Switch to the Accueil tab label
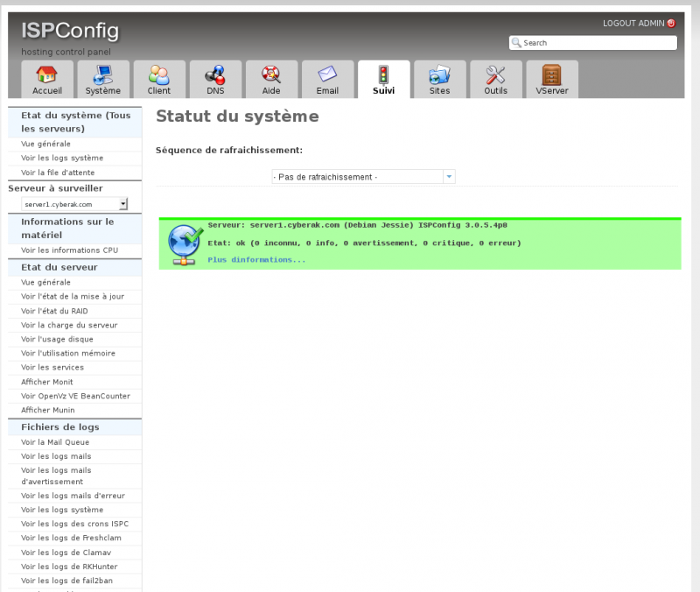Viewport: 700px width, 592px height. (47, 91)
